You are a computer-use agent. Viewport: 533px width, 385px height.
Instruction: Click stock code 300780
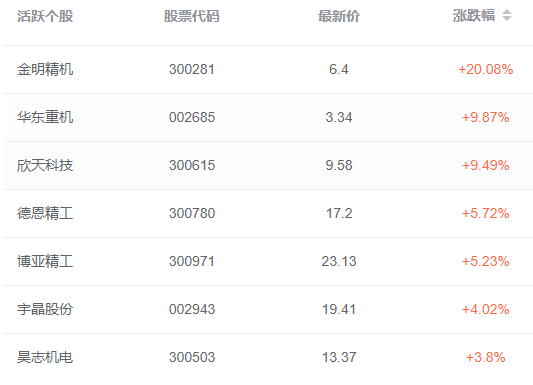click(192, 213)
